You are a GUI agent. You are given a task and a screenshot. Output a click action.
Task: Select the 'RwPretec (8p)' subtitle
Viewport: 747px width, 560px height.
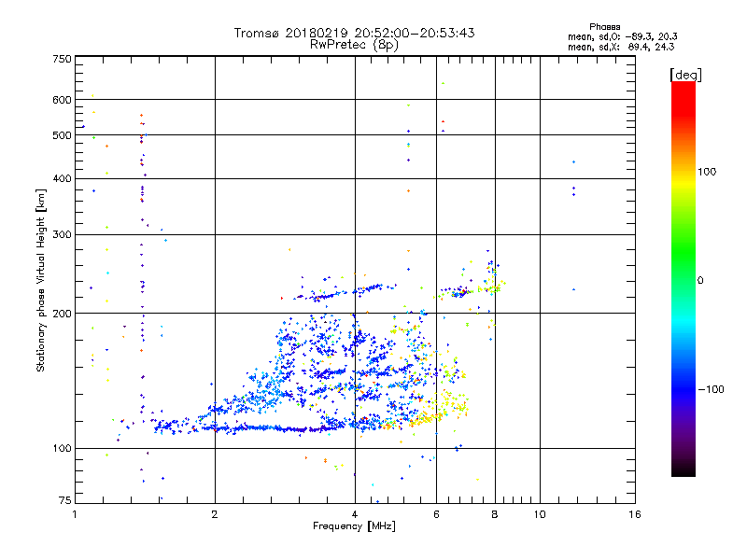(x=354, y=45)
